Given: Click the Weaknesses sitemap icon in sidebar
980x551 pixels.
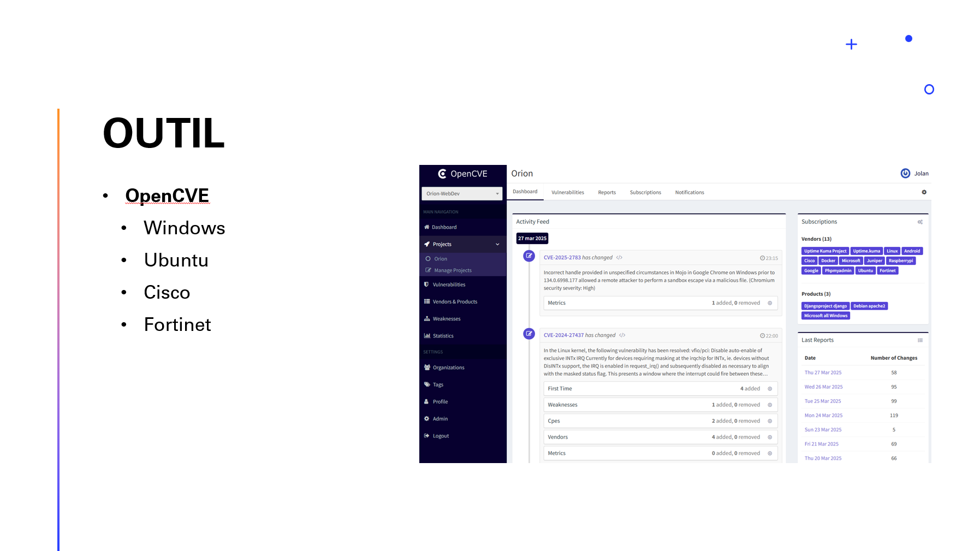Looking at the screenshot, I should (x=427, y=319).
